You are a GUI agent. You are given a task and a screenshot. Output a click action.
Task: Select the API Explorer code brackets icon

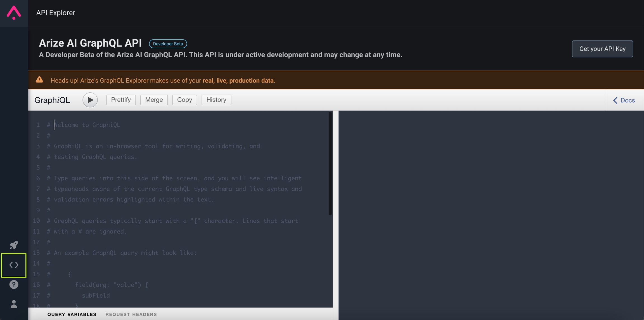click(x=14, y=265)
